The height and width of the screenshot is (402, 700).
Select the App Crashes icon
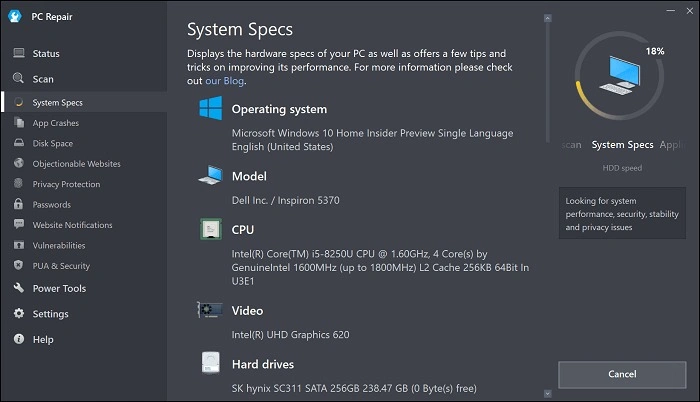pyautogui.click(x=18, y=123)
